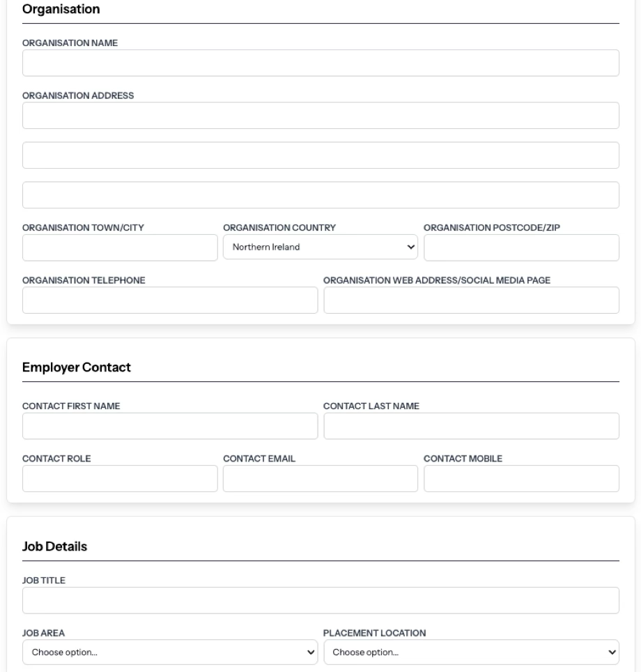
Task: Click the Organisation Postcode/Zip field
Action: (521, 247)
